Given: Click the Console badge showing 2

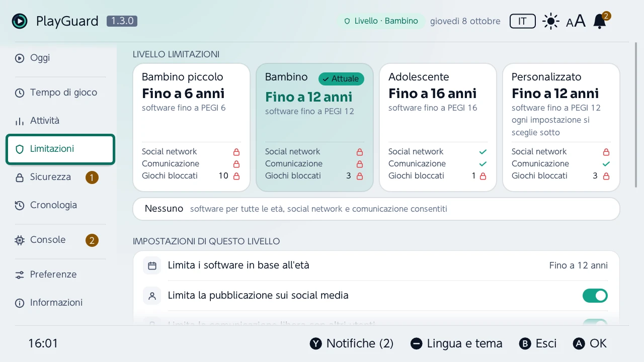Looking at the screenshot, I should tap(92, 240).
